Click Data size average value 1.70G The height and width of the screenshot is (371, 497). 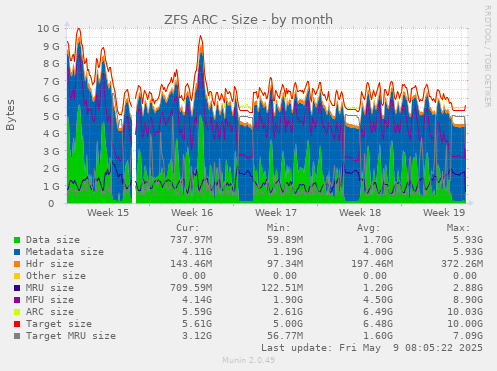[378, 240]
